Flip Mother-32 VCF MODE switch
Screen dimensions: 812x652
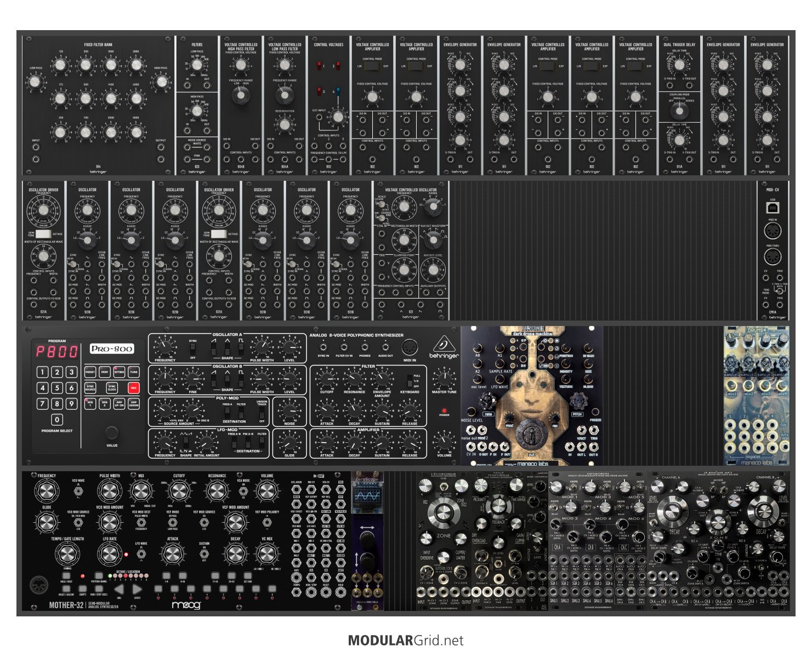(173, 523)
